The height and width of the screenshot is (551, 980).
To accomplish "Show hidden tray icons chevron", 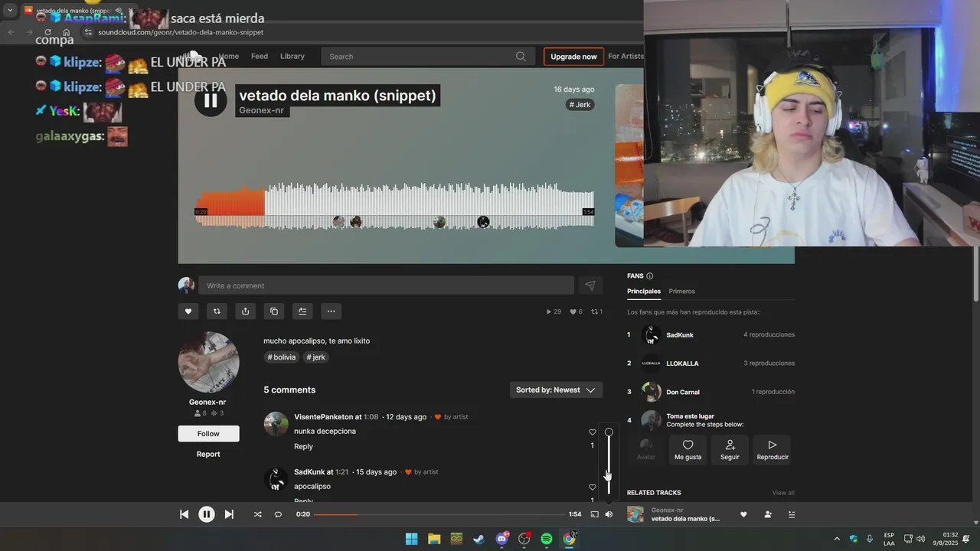I will point(837,539).
